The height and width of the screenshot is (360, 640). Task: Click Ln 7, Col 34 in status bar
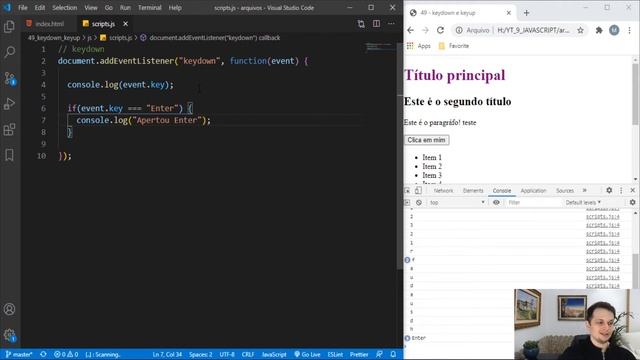coord(167,354)
